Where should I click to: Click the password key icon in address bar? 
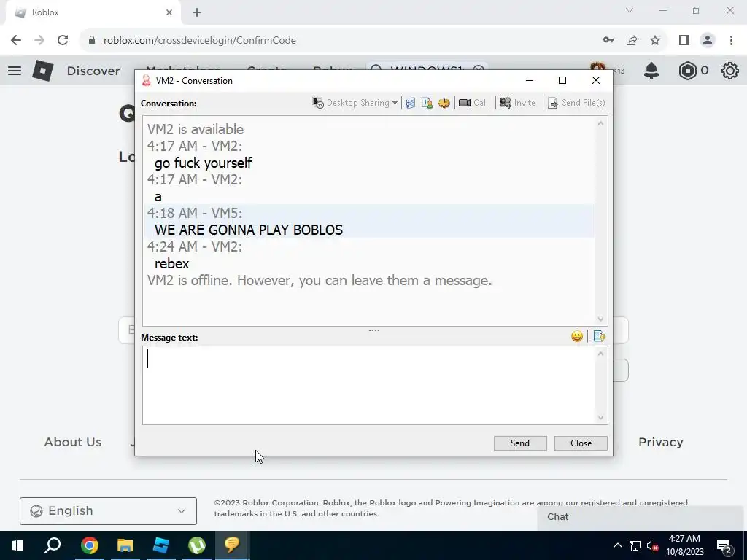608,41
